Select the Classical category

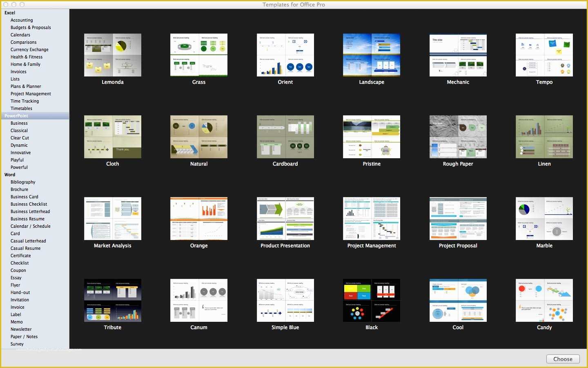19,130
